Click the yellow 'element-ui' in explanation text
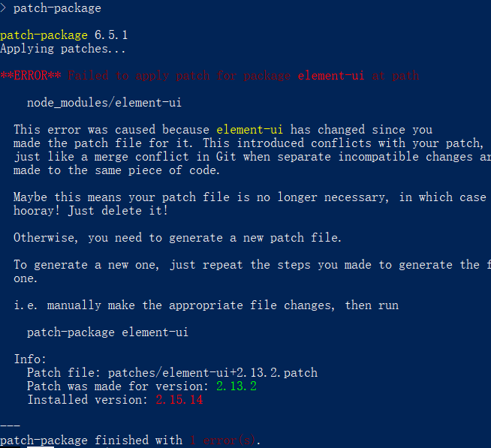This screenshot has width=491, height=448. 249,130
